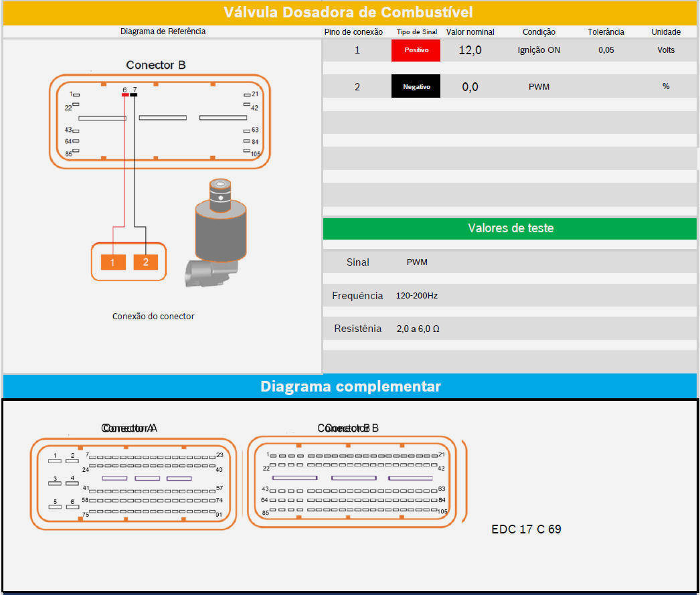This screenshot has height=595, width=700.
Task: Click the Pino de conexão column header
Action: tap(353, 31)
